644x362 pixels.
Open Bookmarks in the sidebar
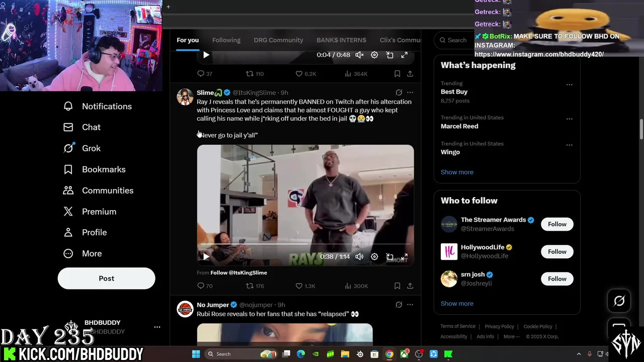pos(94,169)
